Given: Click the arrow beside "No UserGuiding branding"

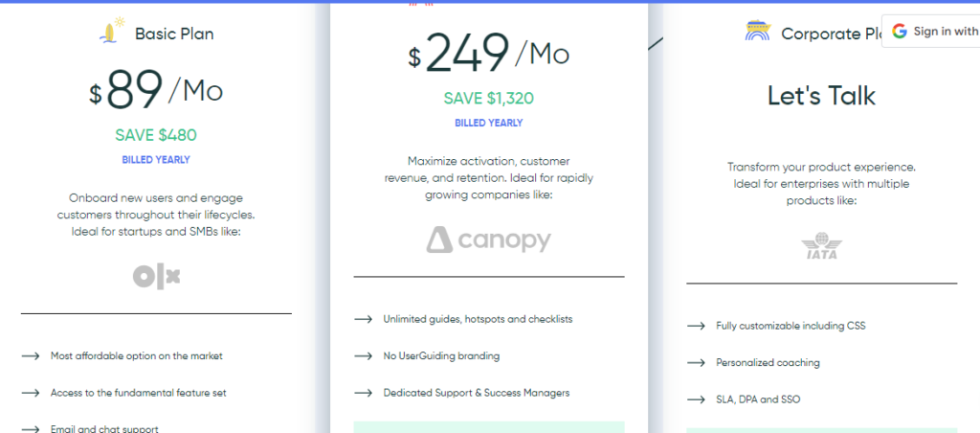Looking at the screenshot, I should click(x=363, y=355).
